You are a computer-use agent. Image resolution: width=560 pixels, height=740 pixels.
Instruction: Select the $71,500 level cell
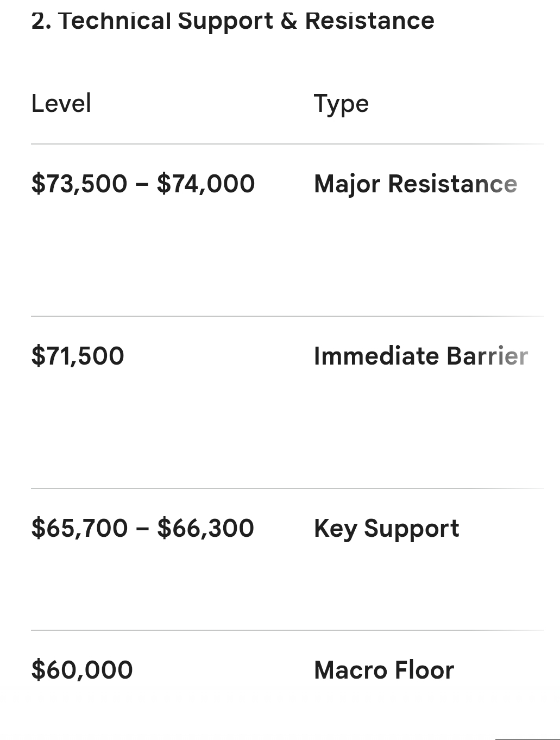78,356
